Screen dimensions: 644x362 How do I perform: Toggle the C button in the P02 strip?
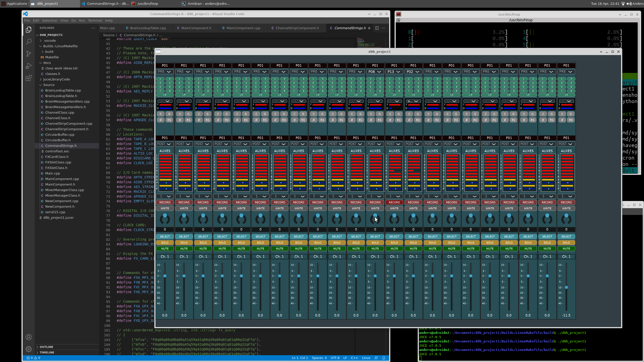click(x=409, y=114)
